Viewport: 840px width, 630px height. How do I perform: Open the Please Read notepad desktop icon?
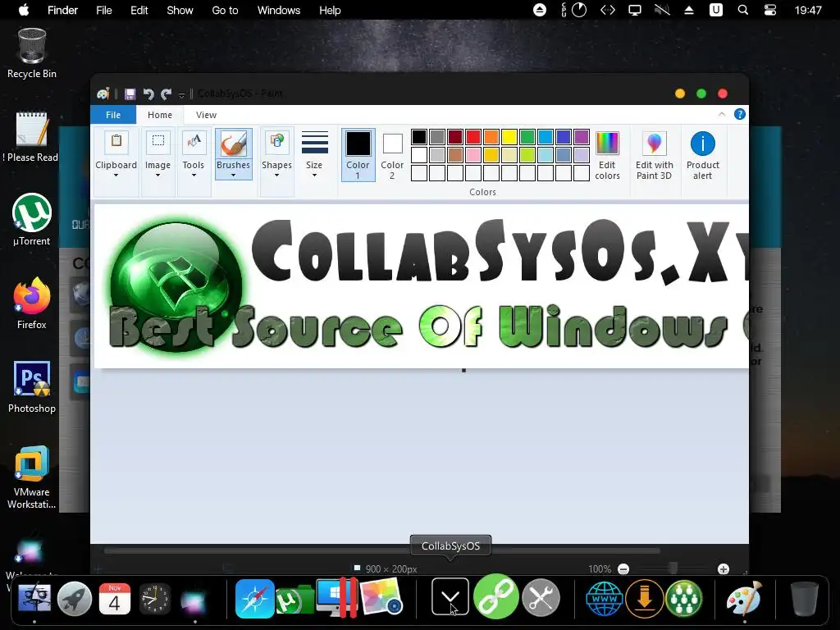[x=30, y=137]
